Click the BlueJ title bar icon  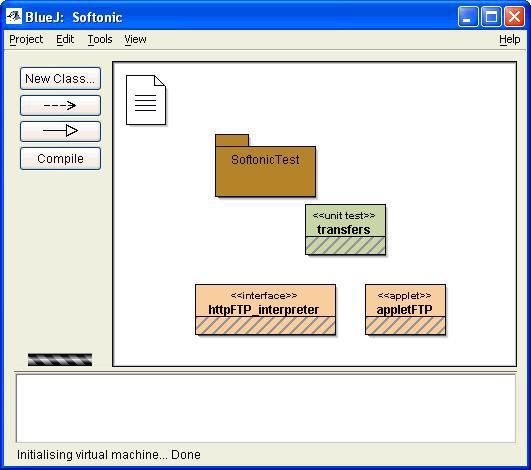tap(14, 16)
